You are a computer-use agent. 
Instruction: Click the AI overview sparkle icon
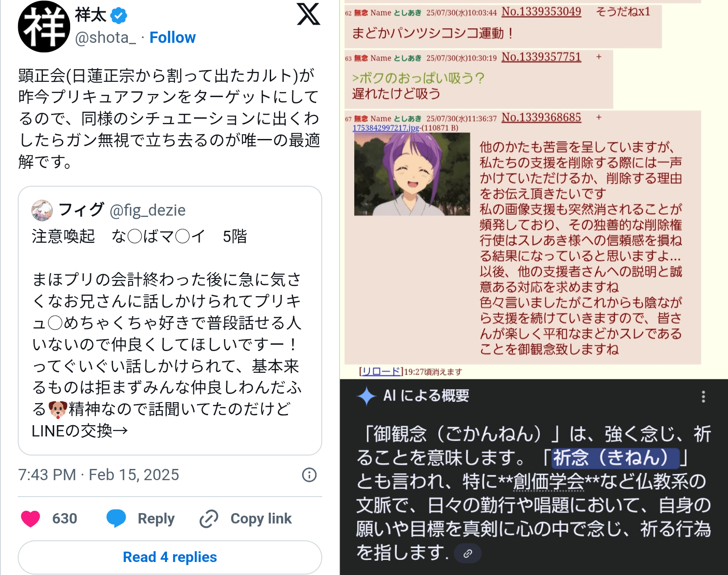366,396
